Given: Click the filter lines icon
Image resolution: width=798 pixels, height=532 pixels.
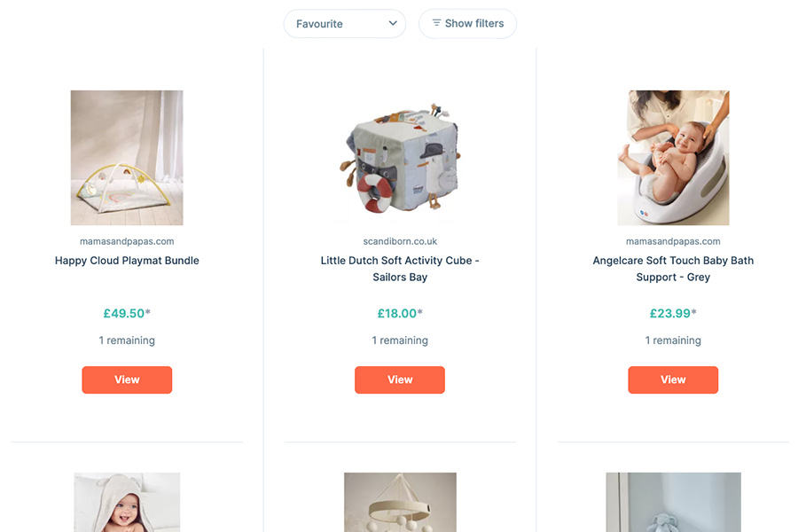Looking at the screenshot, I should click(x=436, y=23).
